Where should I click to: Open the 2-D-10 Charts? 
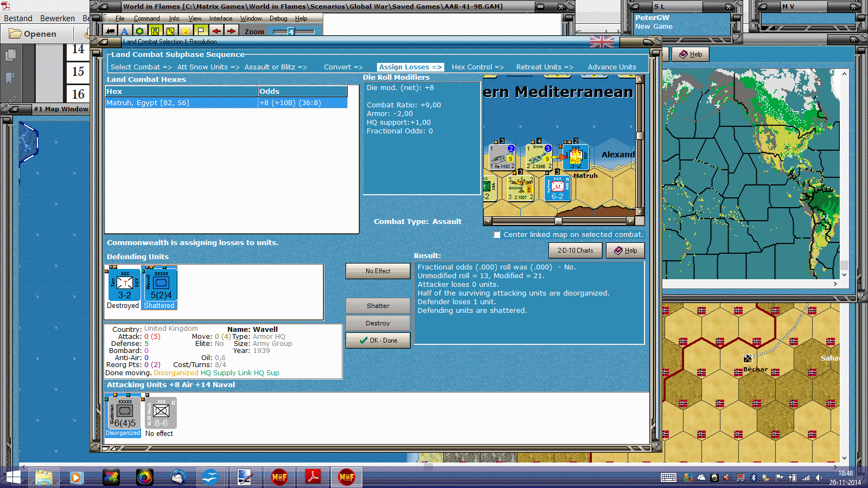pos(576,251)
